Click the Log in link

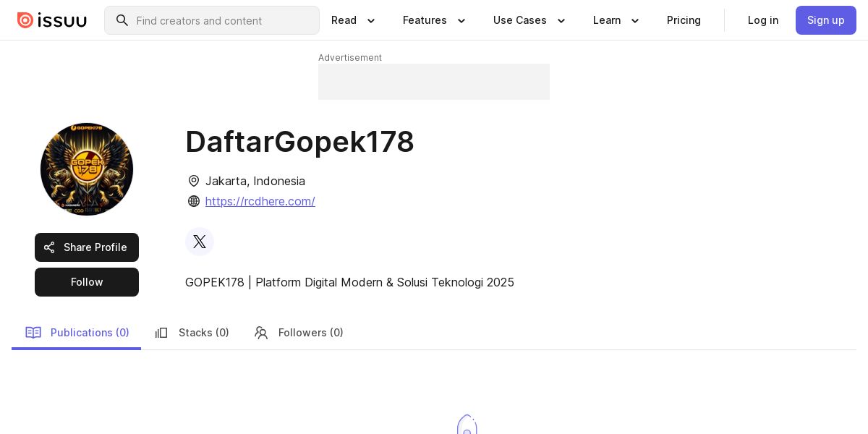click(763, 20)
